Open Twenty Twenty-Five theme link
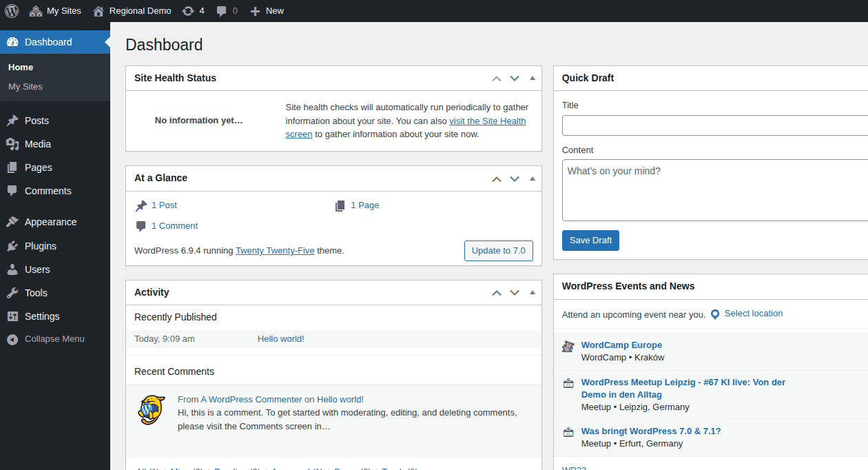Viewport: 868px width, 470px height. pos(275,251)
